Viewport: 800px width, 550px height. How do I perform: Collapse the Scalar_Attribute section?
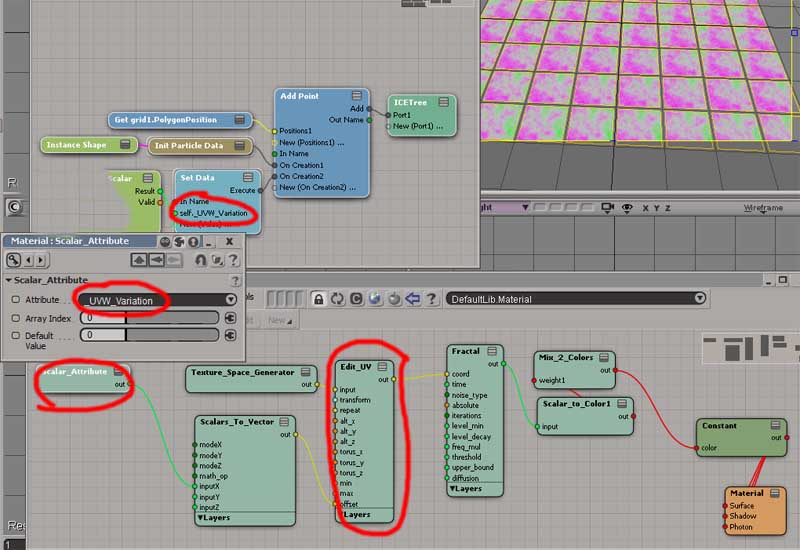pyautogui.click(x=9, y=280)
